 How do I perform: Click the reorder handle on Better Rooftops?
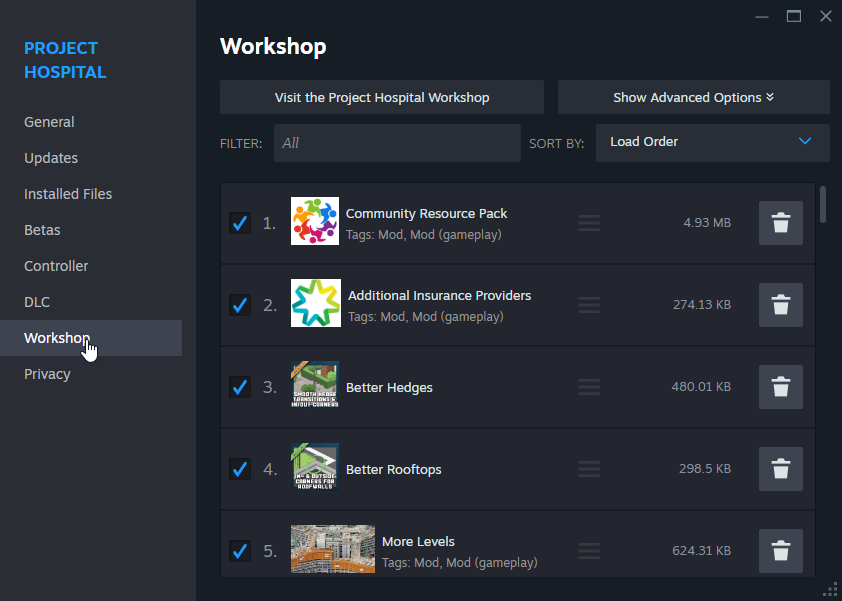point(589,469)
